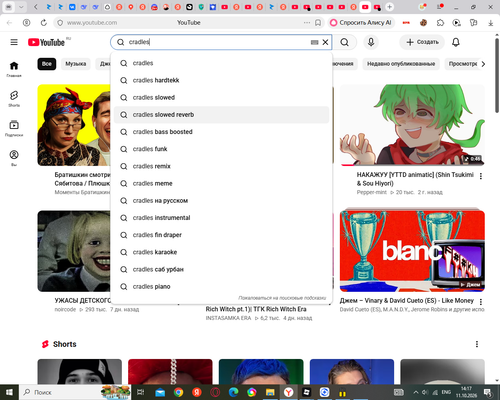Viewport: 500px width, 400px height.
Task: Choose the suggestion "cradles на русском"
Action: tap(221, 201)
